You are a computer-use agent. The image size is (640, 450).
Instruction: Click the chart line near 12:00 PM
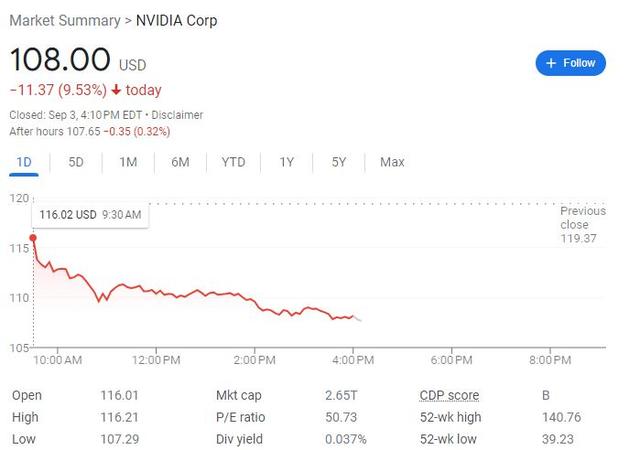click(157, 291)
